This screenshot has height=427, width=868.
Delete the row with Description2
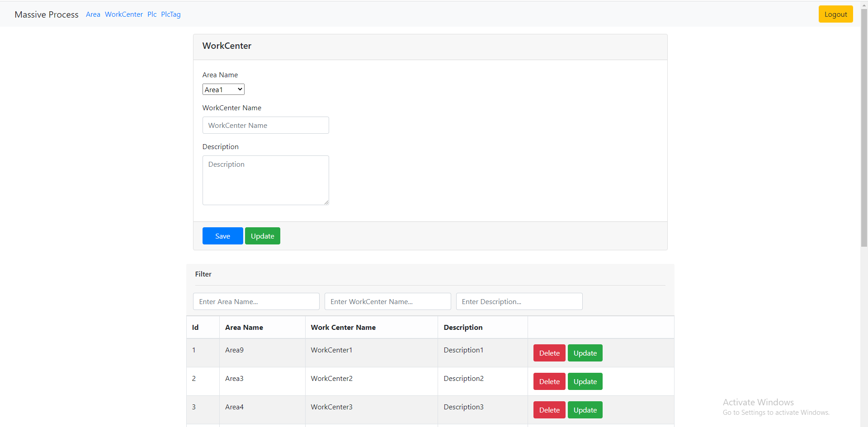pos(549,381)
